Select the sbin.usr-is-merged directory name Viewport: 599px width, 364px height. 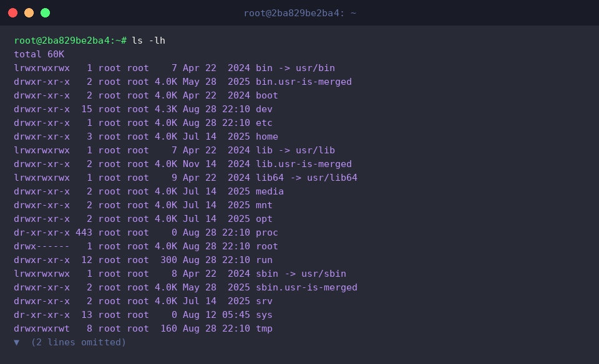(306, 287)
